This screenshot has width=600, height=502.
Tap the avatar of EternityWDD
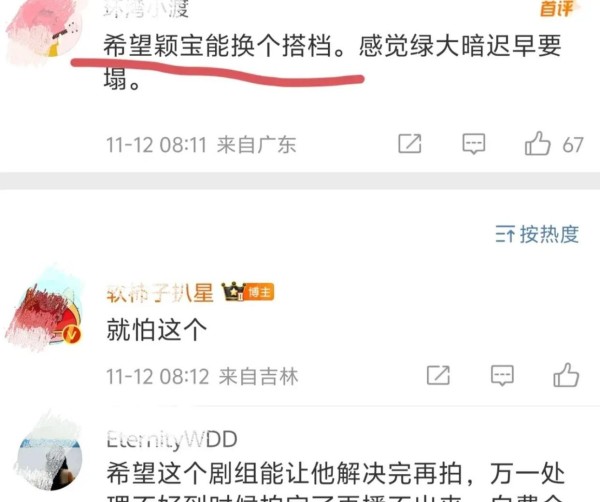[x=48, y=457]
